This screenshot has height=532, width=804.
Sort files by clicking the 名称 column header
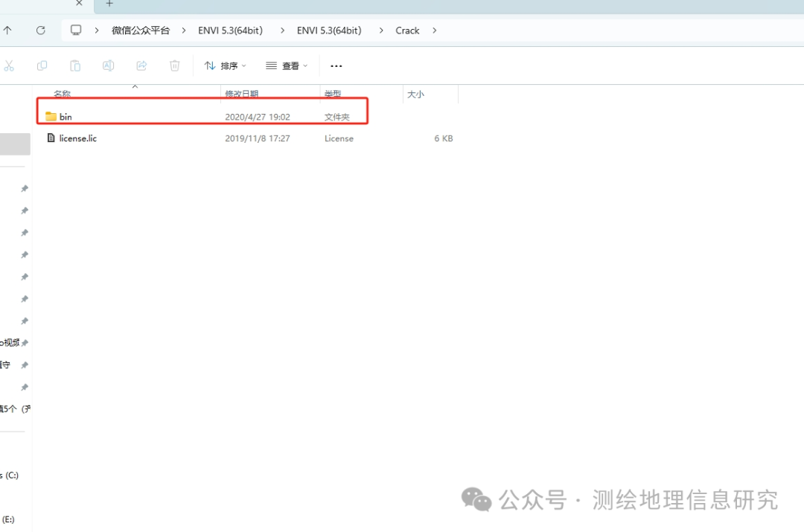[x=62, y=94]
